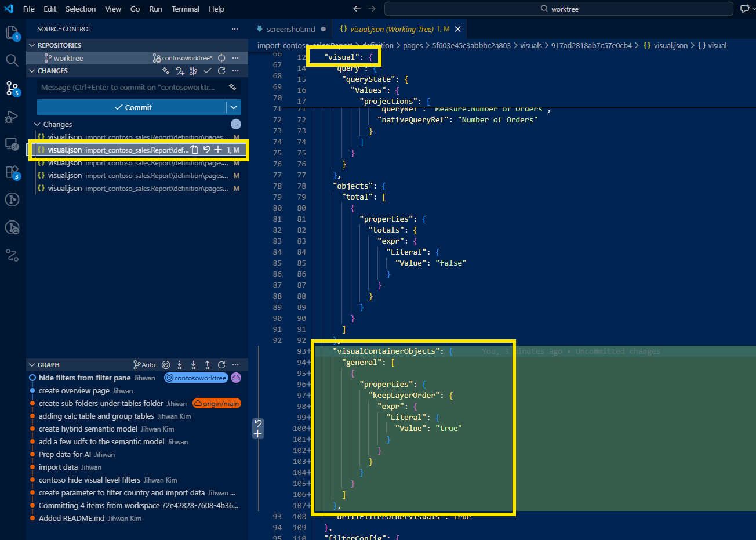Collapse the GRAPH section
This screenshot has height=540, width=756.
click(x=32, y=365)
